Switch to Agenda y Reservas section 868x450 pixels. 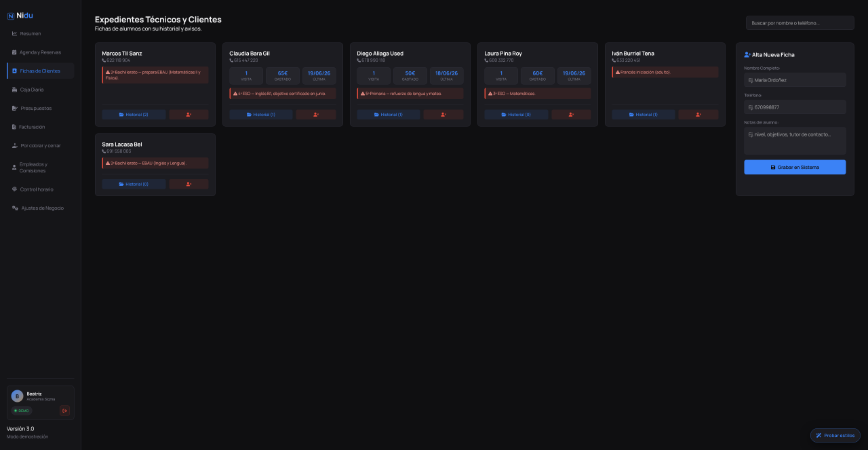[x=41, y=52]
